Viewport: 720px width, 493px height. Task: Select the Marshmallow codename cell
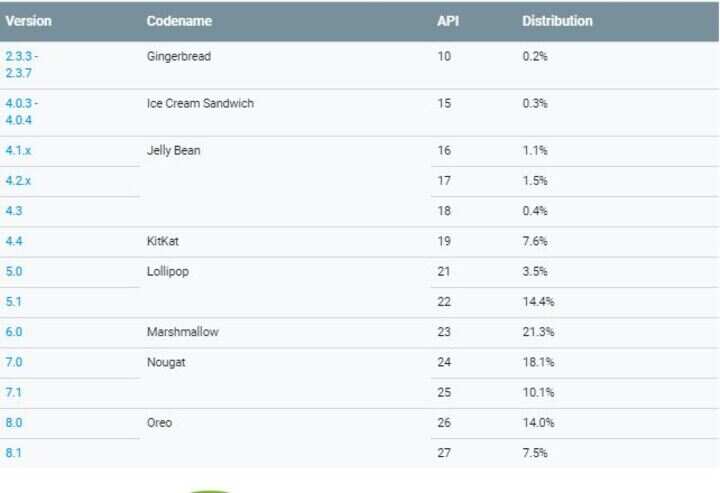(x=183, y=332)
